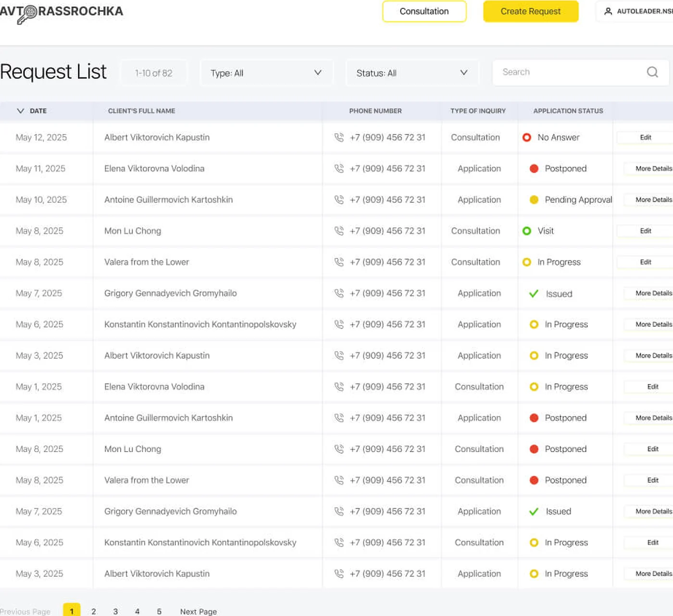
Task: Click the TYPE OF INQUIRY column header
Action: (478, 111)
